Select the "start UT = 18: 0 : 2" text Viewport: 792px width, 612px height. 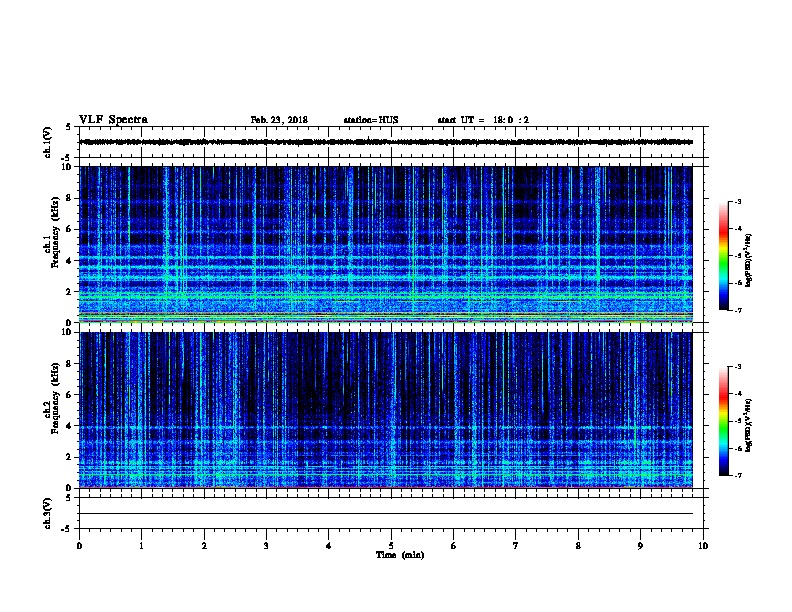(483, 120)
